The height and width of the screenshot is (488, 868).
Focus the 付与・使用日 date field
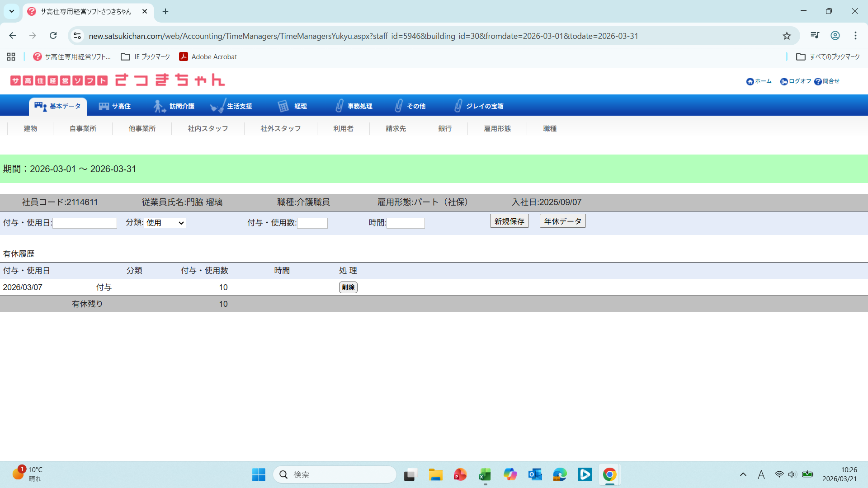click(x=85, y=223)
